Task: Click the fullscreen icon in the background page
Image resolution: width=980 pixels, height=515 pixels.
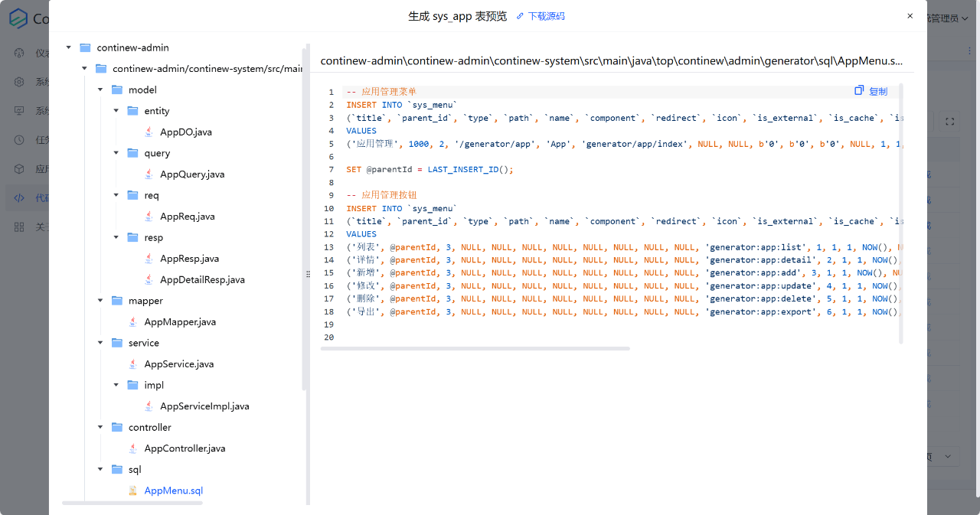Action: (949, 121)
